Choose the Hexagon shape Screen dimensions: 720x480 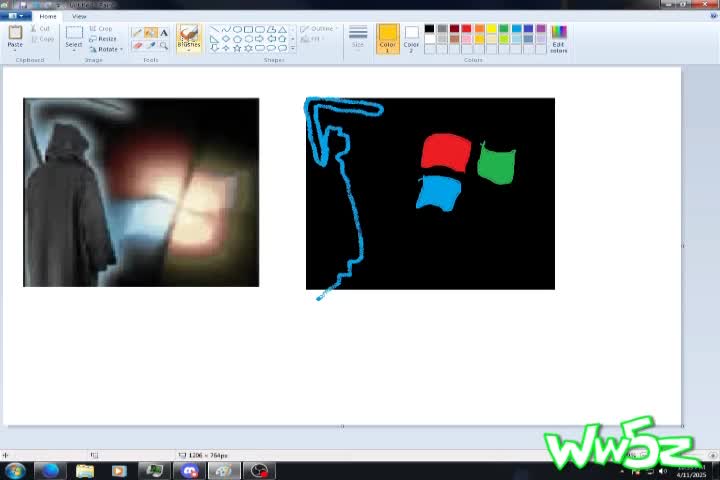coord(248,39)
